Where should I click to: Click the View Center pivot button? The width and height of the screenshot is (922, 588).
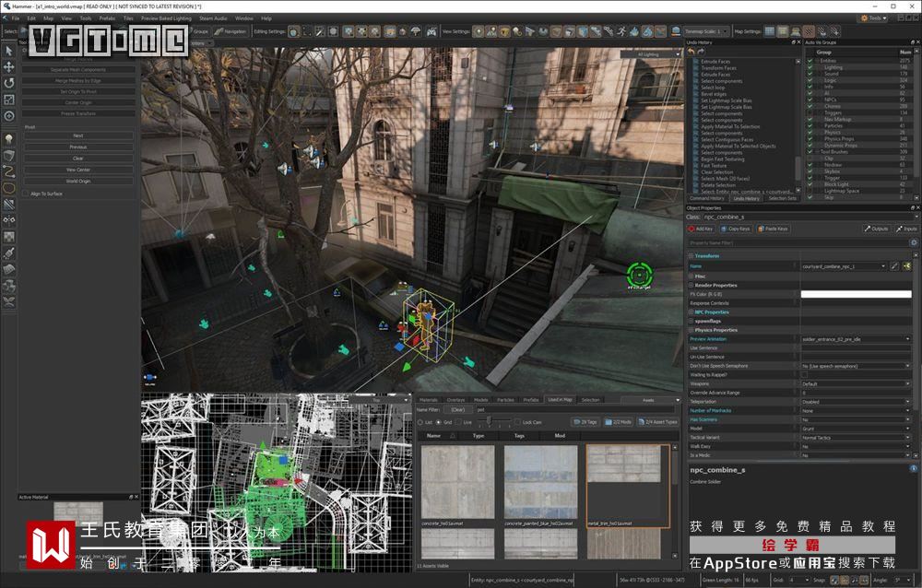click(x=78, y=170)
